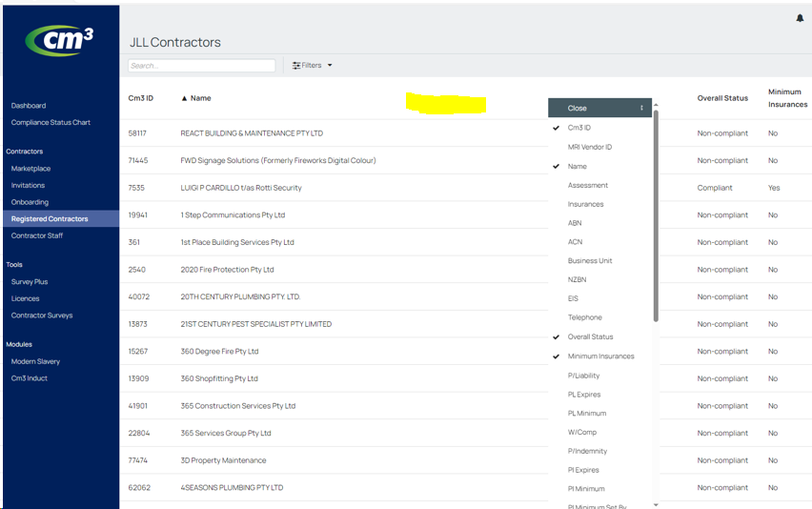Image resolution: width=812 pixels, height=509 pixels.
Task: Click the Close button sort handle icon
Action: coord(641,108)
